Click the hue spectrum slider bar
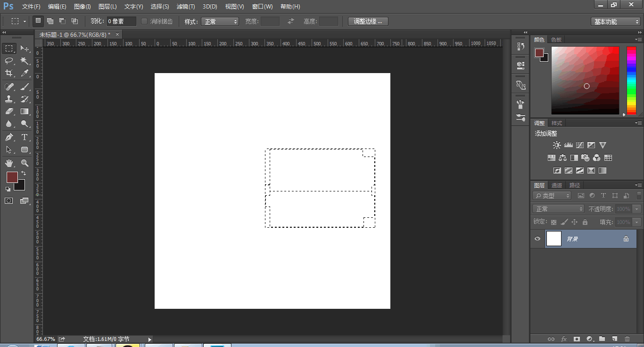 pyautogui.click(x=631, y=81)
